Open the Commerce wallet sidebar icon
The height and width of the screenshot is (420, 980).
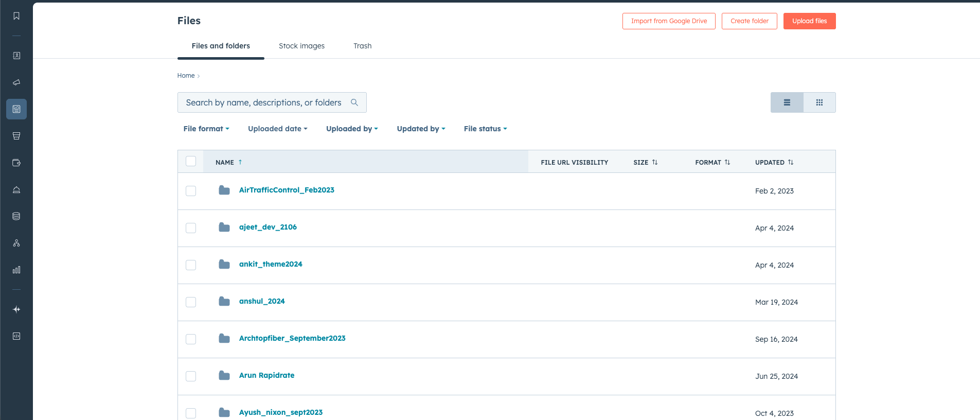pos(16,163)
